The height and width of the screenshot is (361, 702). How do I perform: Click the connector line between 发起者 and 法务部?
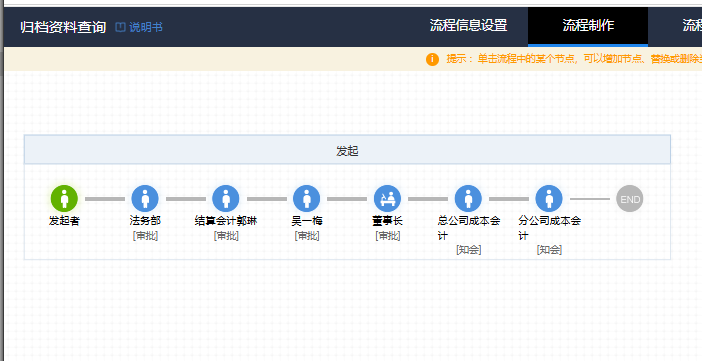tap(105, 199)
